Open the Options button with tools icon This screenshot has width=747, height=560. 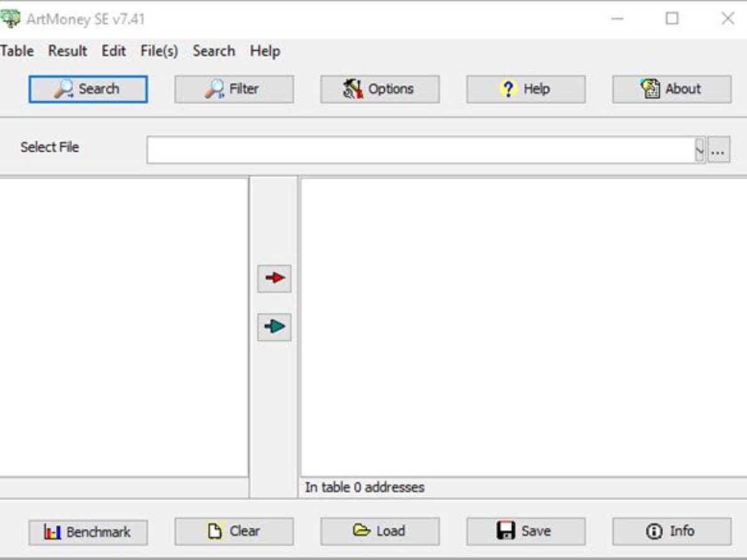click(380, 89)
